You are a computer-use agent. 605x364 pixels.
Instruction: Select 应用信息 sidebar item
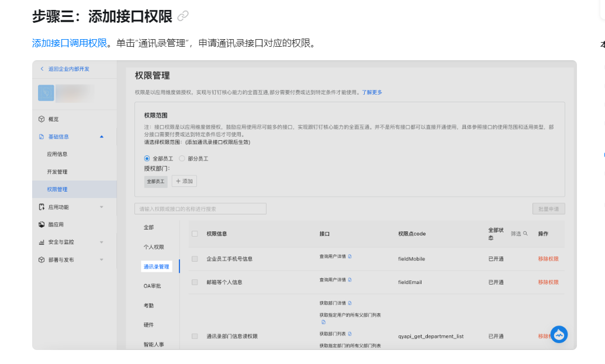57,154
